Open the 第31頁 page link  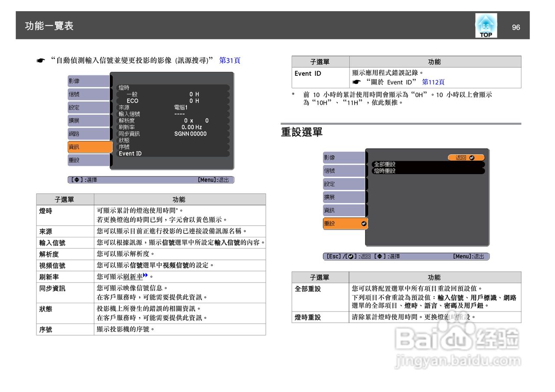point(230,60)
